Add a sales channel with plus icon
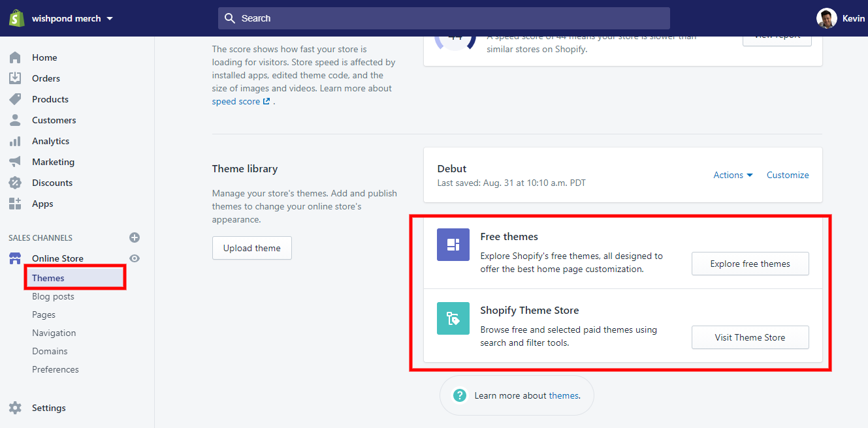868x428 pixels. pos(135,237)
